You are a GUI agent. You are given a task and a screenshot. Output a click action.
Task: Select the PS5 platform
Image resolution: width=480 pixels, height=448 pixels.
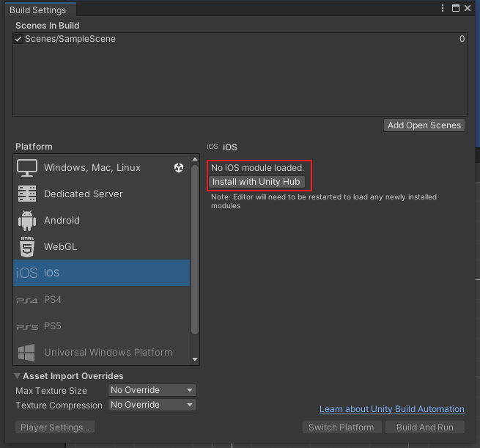101,326
